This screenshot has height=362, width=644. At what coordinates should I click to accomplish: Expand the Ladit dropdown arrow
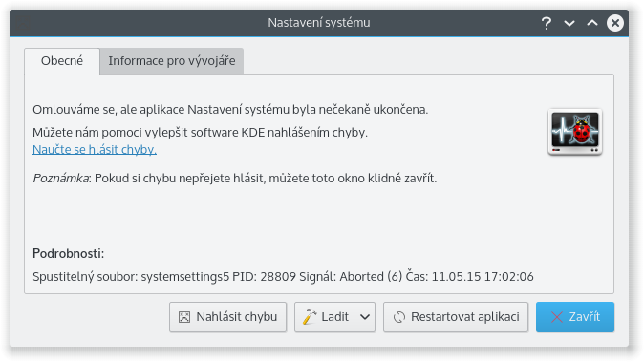365,317
